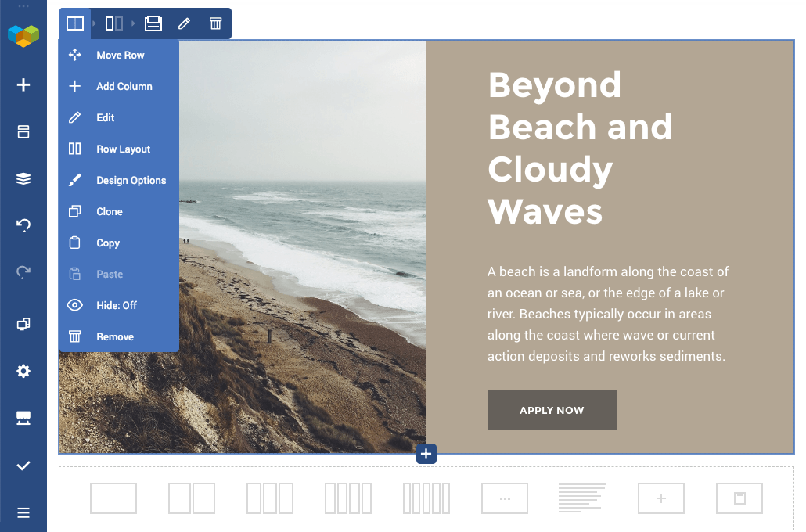Expand the arrow after the Row icon
Viewport: 806px width, 532px height.
point(94,23)
